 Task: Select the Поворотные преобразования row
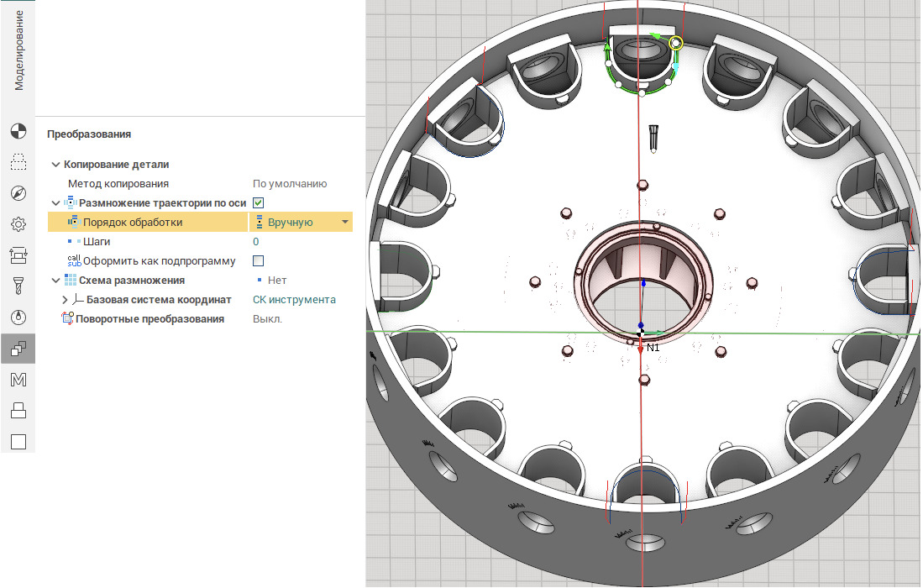(149, 319)
